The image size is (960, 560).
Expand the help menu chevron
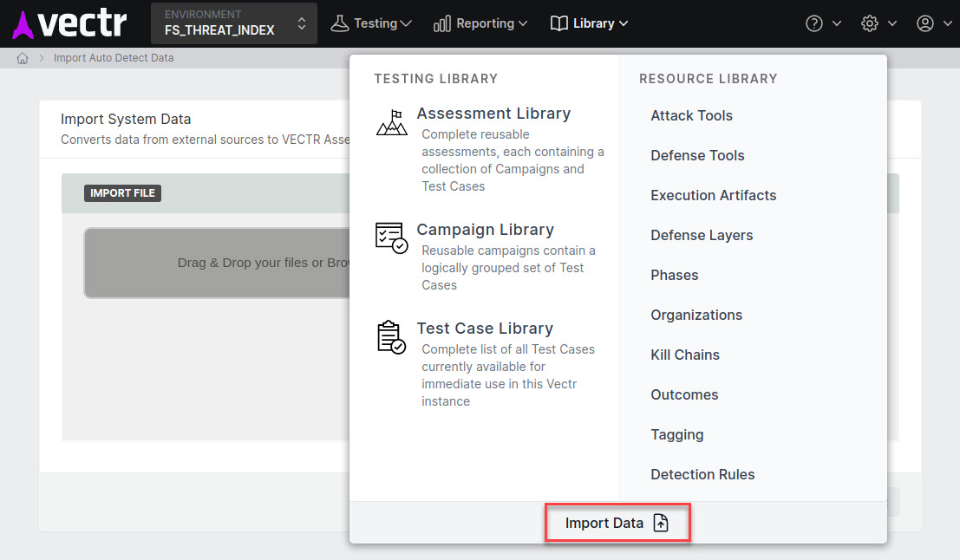837,23
